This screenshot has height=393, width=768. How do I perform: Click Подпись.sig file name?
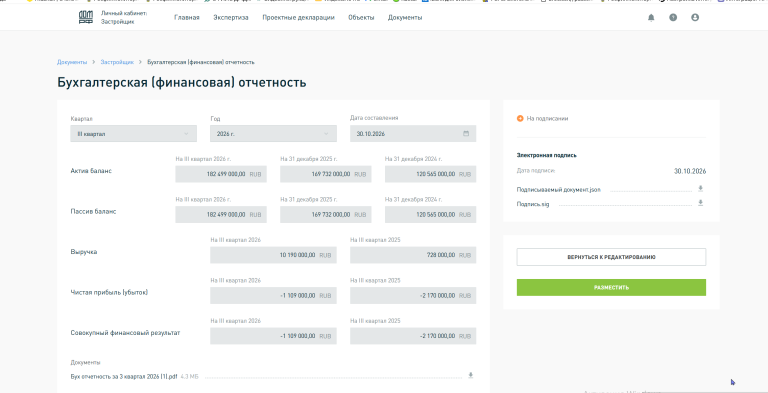click(x=533, y=204)
